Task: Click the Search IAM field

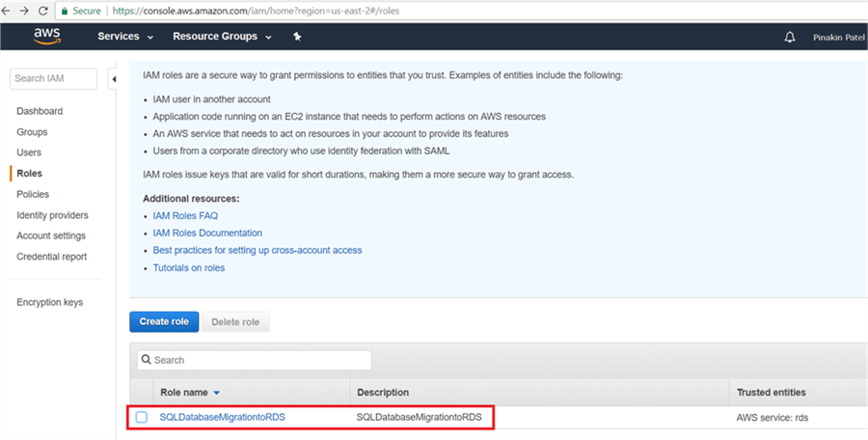Action: (54, 79)
